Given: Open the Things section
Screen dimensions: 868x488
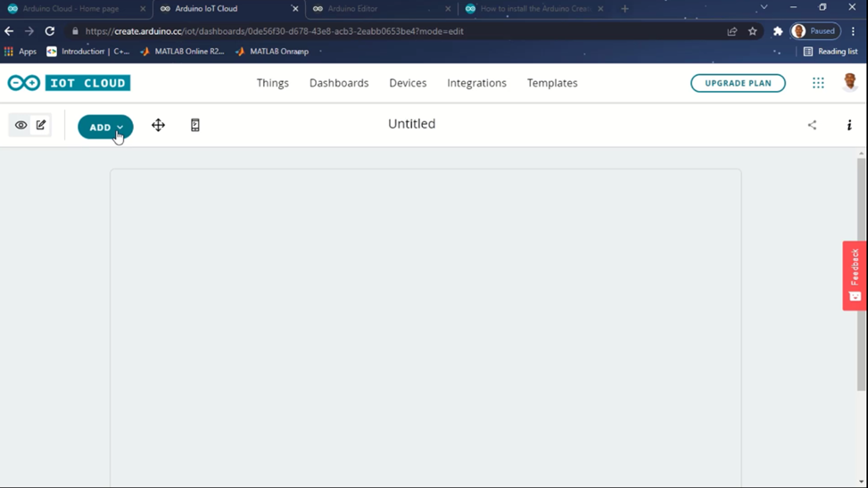Looking at the screenshot, I should pos(272,83).
